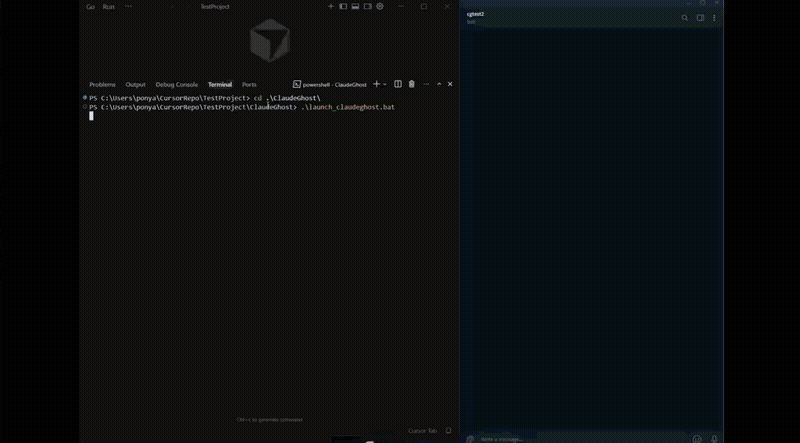The height and width of the screenshot is (443, 800).
Task: Open the Run menu
Action: [x=109, y=7]
